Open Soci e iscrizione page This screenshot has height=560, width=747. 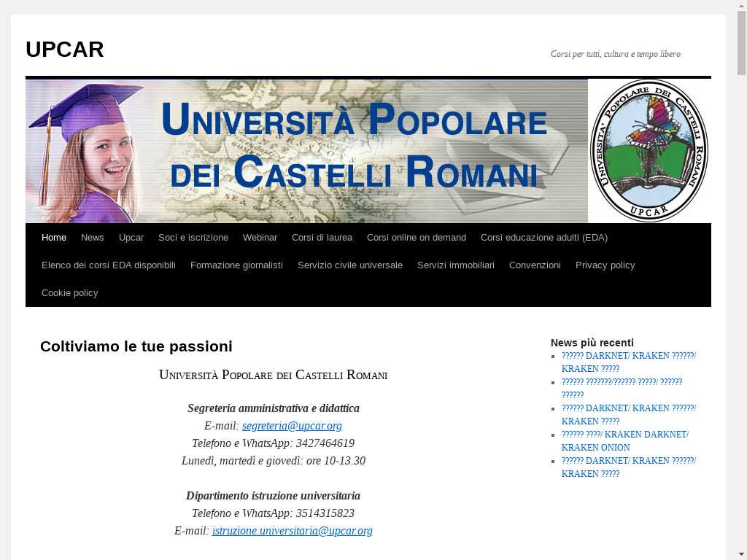(193, 237)
